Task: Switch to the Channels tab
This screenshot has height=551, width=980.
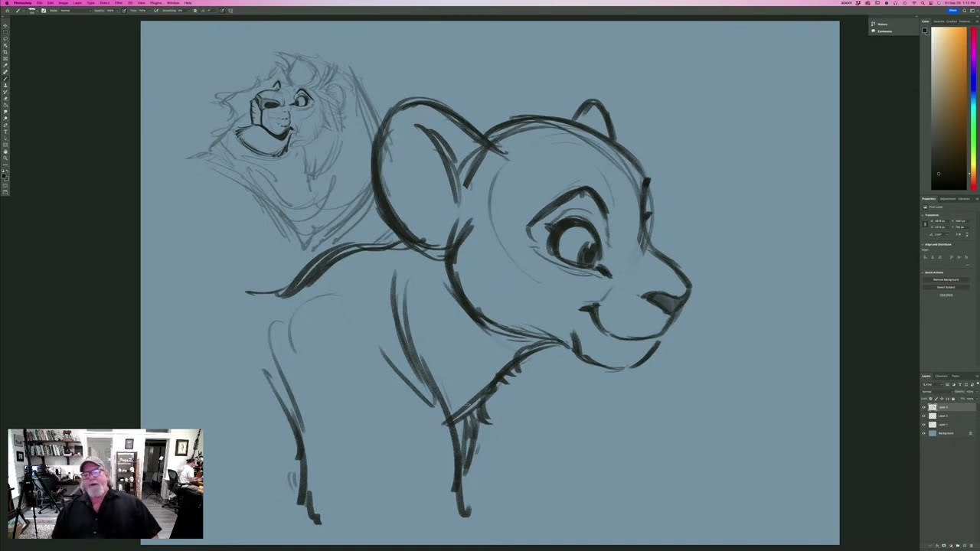Action: coord(941,376)
